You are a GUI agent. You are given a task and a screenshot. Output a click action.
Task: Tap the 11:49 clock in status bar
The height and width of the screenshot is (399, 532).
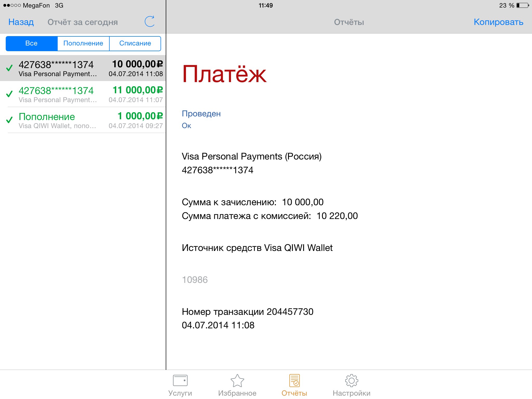point(266,5)
